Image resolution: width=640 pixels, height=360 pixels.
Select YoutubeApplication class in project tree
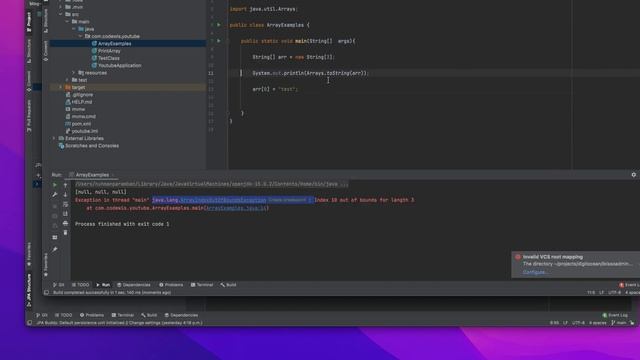coord(120,65)
